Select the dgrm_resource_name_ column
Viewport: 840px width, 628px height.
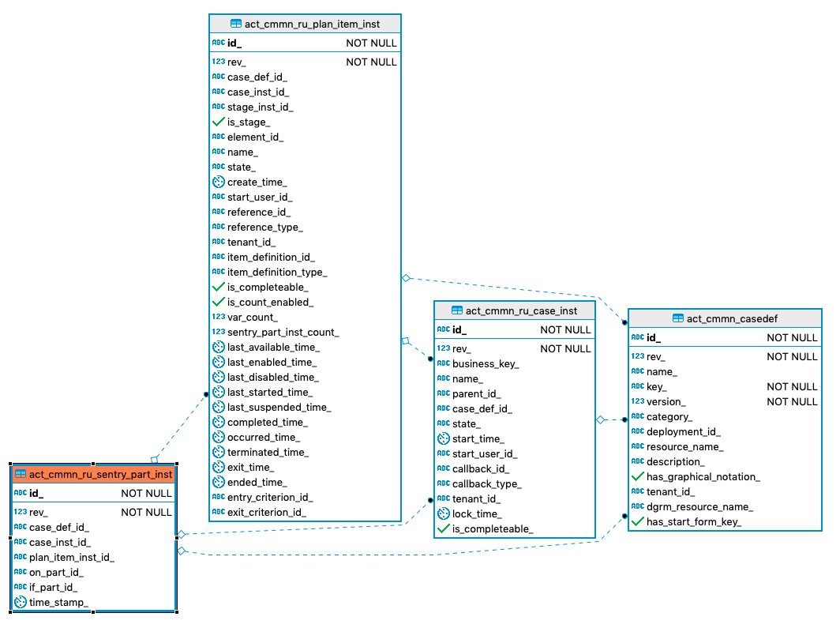[699, 507]
